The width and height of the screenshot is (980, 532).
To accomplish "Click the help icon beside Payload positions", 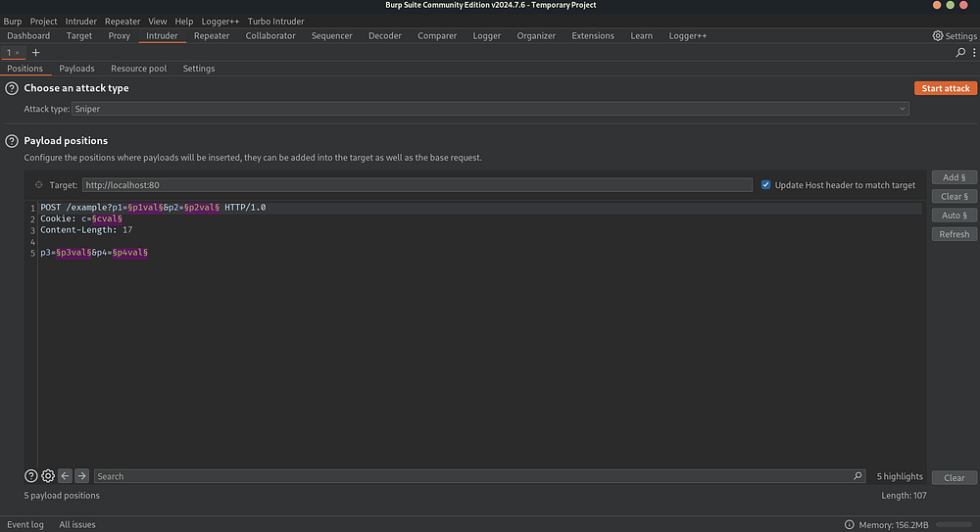I will [x=12, y=141].
